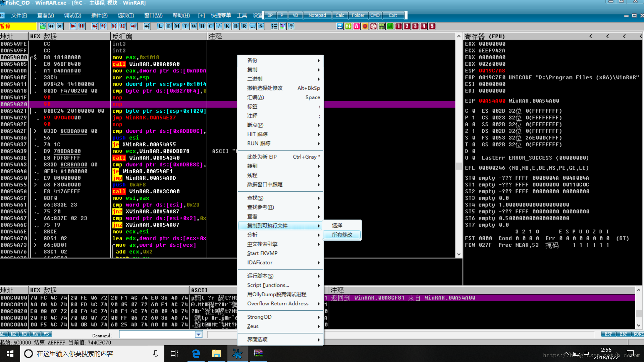Click the Trace into icon

(114, 26)
